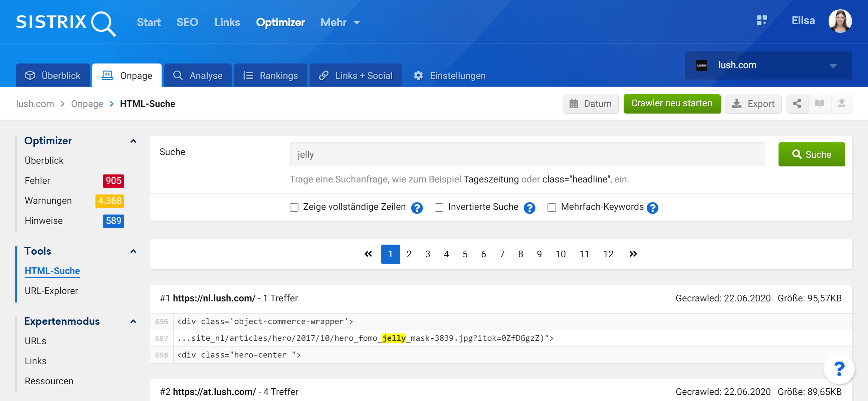Switch to the Rankings tab
Viewport: 868px width, 401px height.
pos(270,76)
